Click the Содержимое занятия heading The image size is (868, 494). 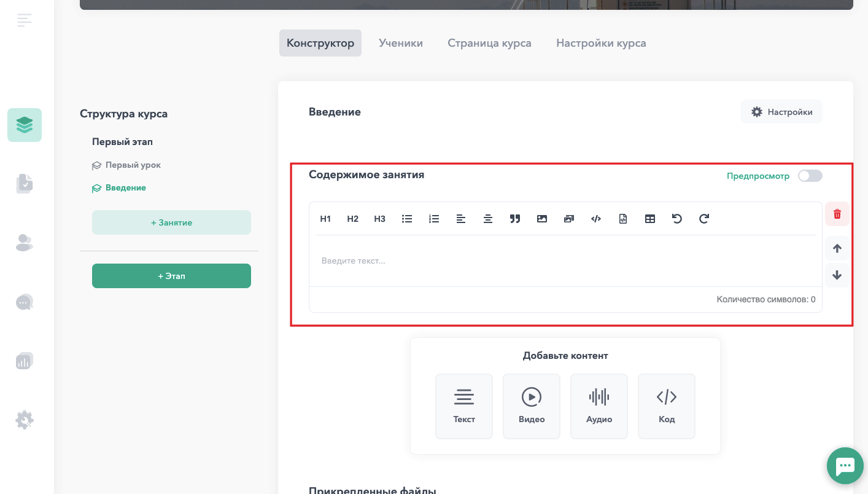coord(366,174)
